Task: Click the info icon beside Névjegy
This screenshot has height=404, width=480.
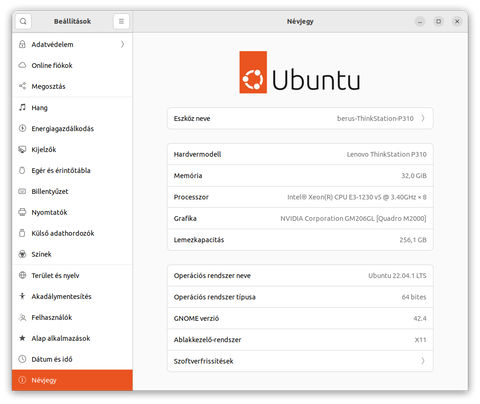Action: pyautogui.click(x=22, y=380)
